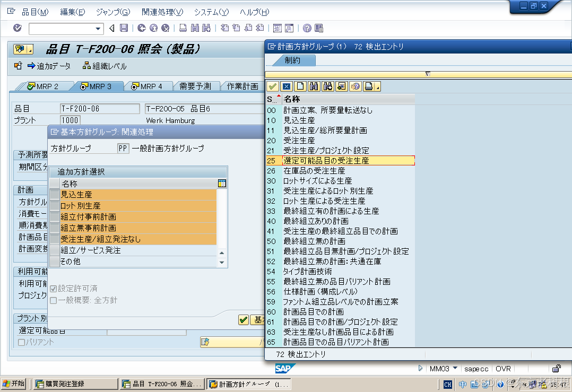
Task: Click the Customize Local Layout icon
Action: pyautogui.click(x=319, y=28)
